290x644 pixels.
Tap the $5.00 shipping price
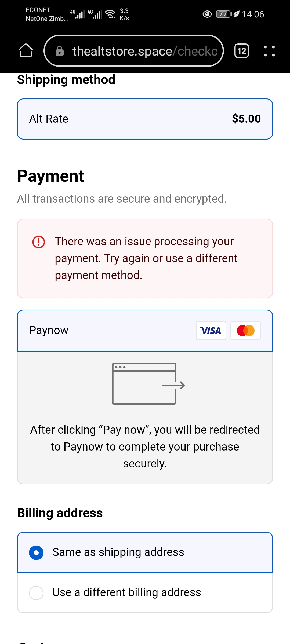246,119
